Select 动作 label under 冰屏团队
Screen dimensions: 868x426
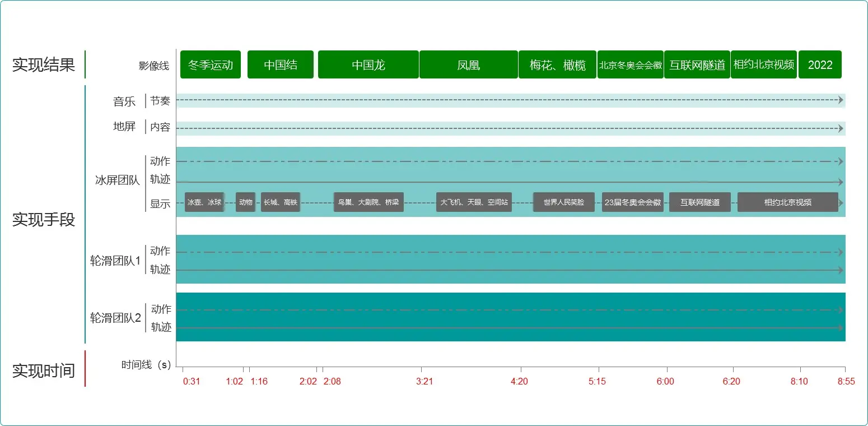click(x=160, y=161)
